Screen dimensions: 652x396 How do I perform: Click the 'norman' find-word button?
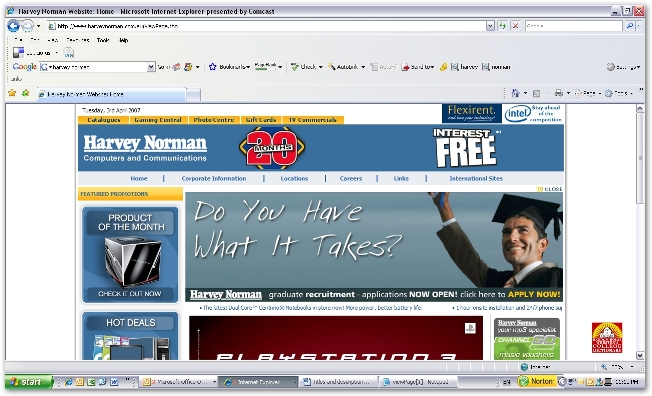[x=496, y=67]
